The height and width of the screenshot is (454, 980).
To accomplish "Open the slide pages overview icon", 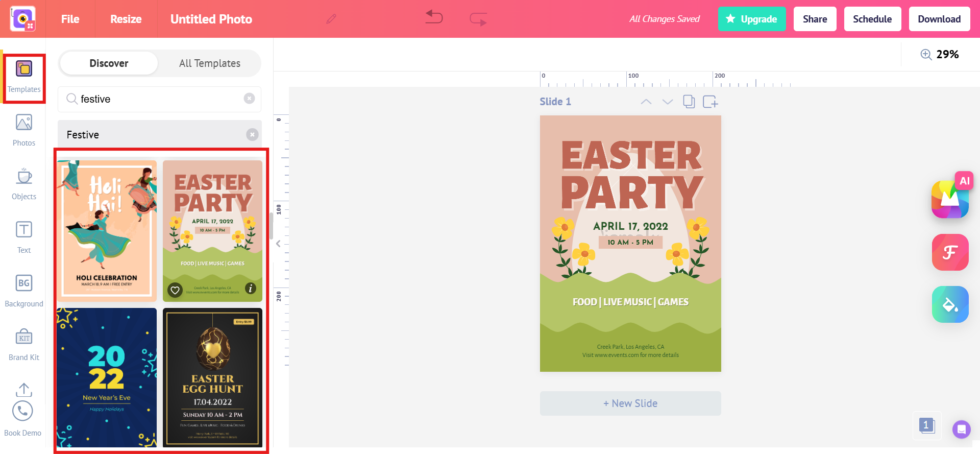I will 926,425.
